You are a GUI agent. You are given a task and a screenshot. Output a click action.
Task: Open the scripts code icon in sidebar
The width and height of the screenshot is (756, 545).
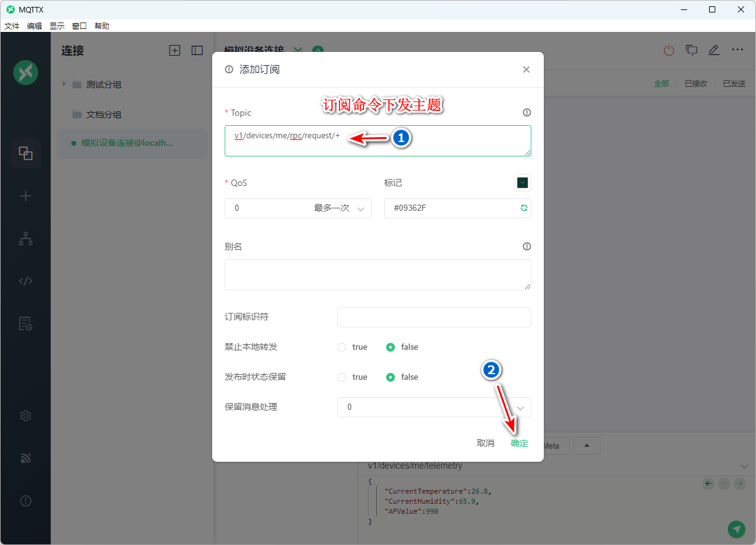(x=26, y=281)
